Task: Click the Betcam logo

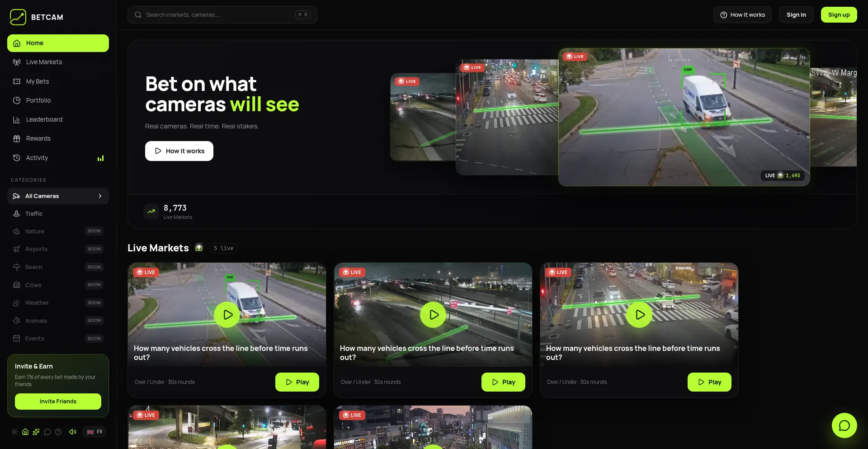Action: (36, 17)
